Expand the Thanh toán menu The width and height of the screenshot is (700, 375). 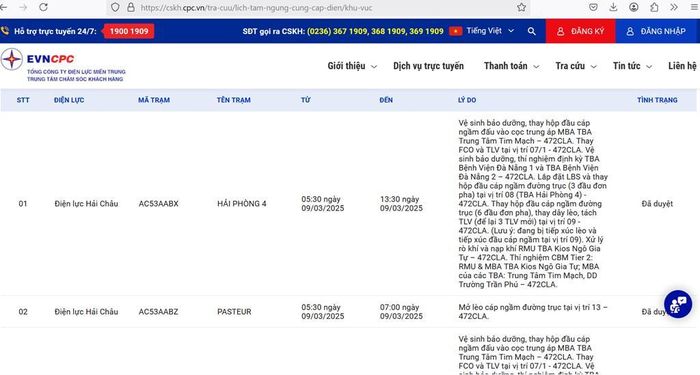(512, 66)
